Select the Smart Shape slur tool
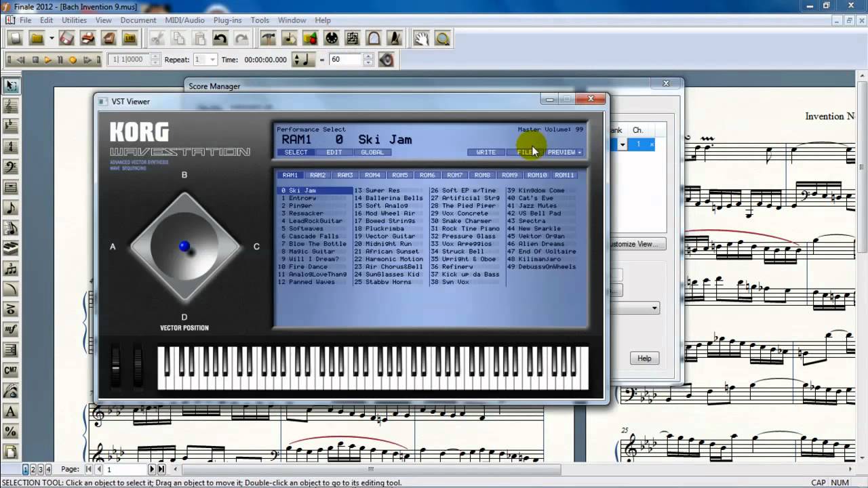Viewport: 868px width, 488px height. 11,289
